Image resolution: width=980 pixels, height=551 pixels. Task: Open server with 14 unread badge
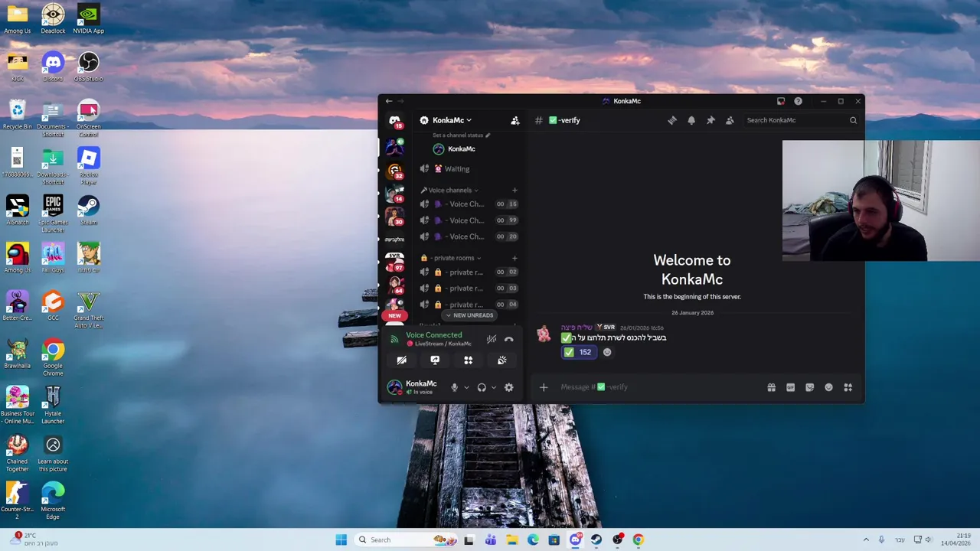point(394,194)
